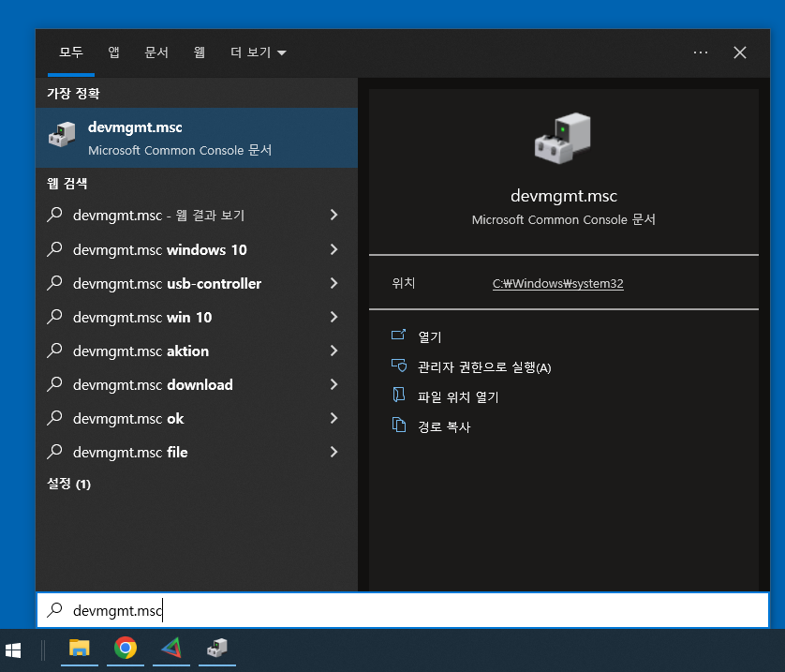Expand arrow for 'devmgmt.msc file'
The height and width of the screenshot is (672, 785).
click(333, 452)
